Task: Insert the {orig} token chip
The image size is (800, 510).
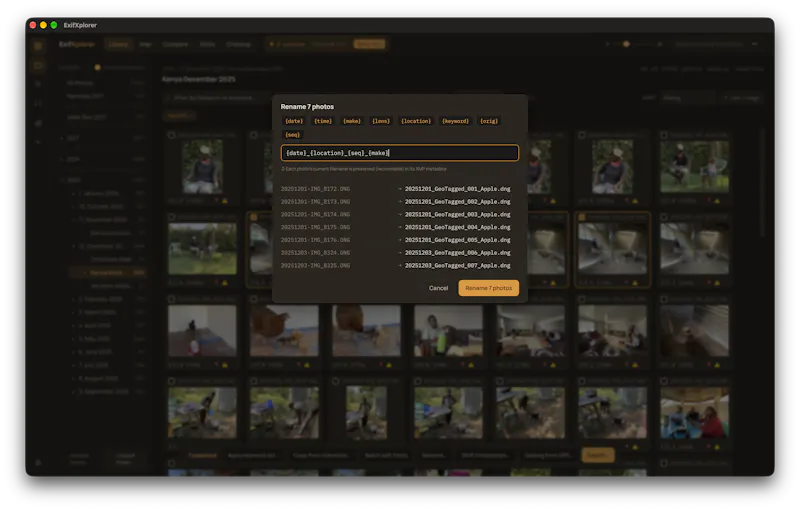Action: (x=489, y=121)
